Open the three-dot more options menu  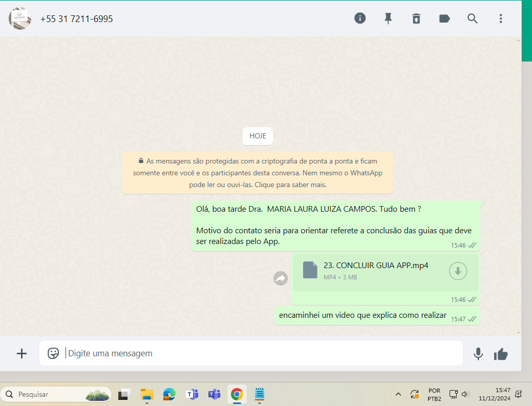500,18
